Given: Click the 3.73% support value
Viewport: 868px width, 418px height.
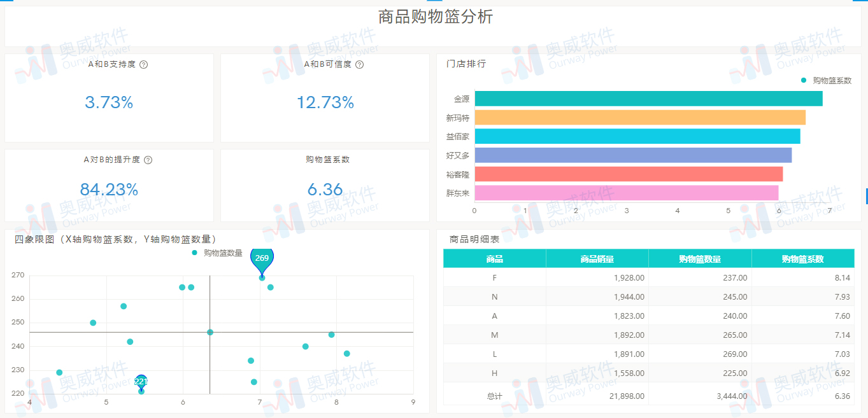Looking at the screenshot, I should (x=109, y=102).
